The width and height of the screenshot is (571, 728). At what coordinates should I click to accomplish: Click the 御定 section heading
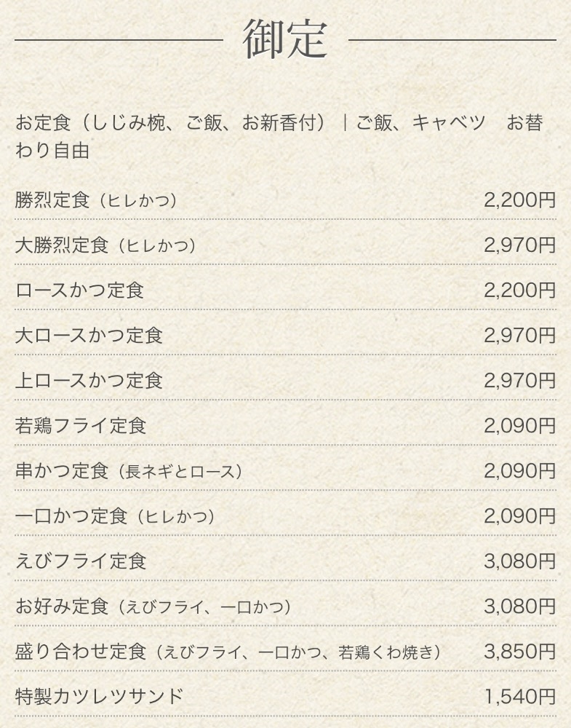285,40
